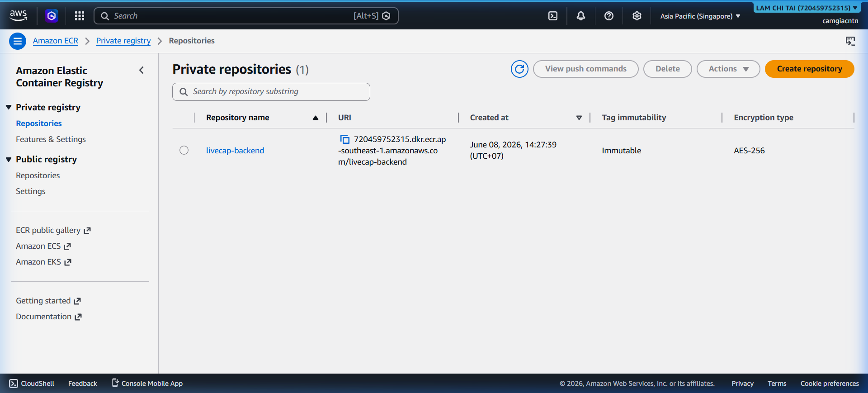Select Repositories under Public registry
Viewport: 868px width, 393px height.
click(38, 175)
